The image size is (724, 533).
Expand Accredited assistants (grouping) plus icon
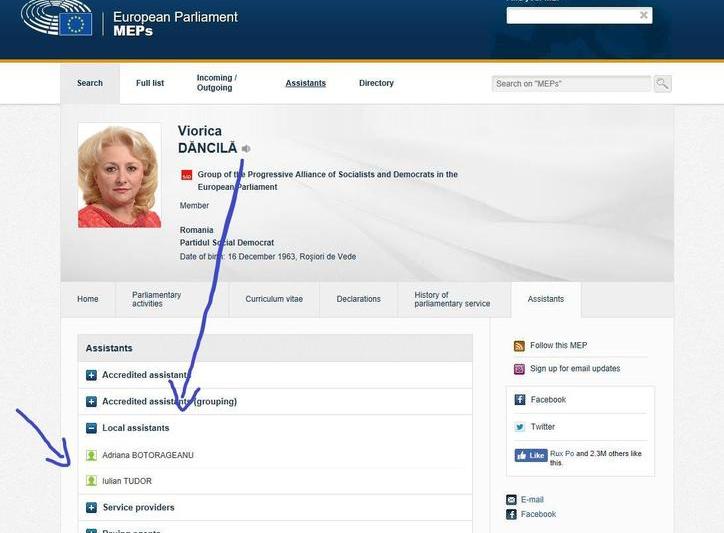[91, 401]
